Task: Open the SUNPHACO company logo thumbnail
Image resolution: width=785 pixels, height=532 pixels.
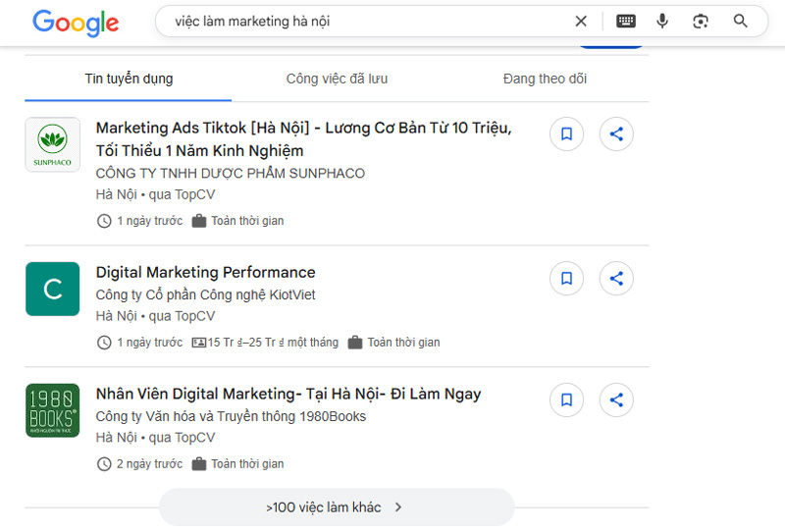Action: 53,144
